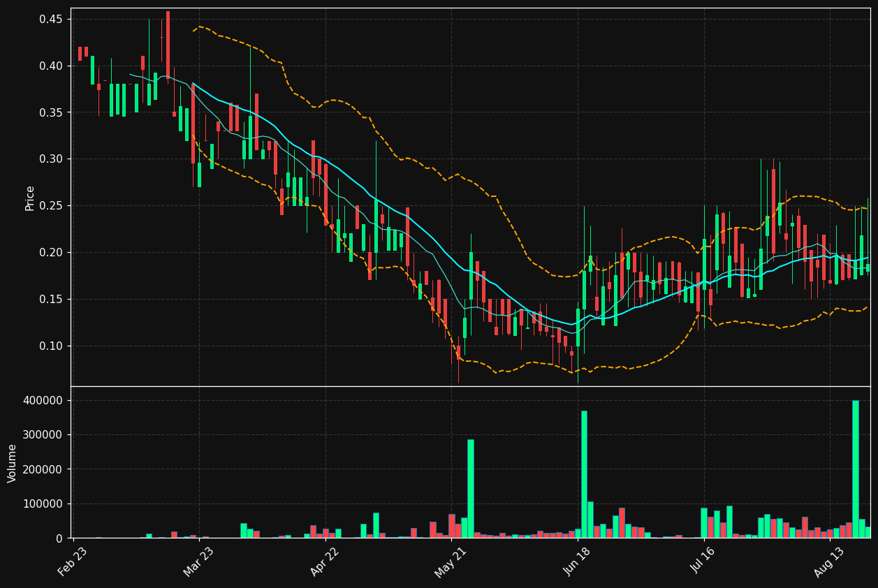The image size is (878, 588).
Task: Click the 0.45 price axis label
Action: pos(50,20)
